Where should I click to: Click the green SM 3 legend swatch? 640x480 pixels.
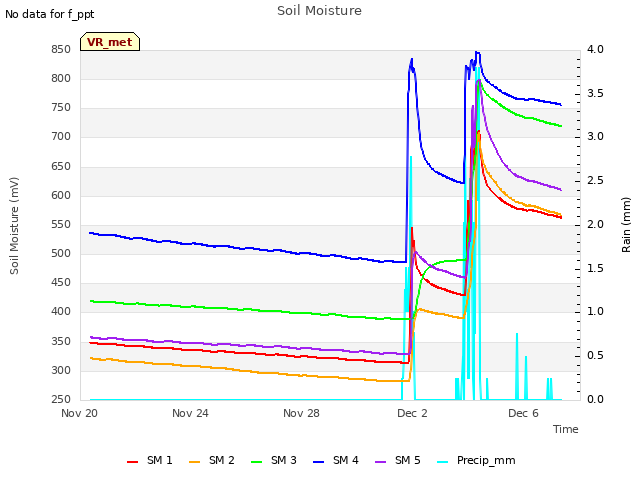[256, 462]
